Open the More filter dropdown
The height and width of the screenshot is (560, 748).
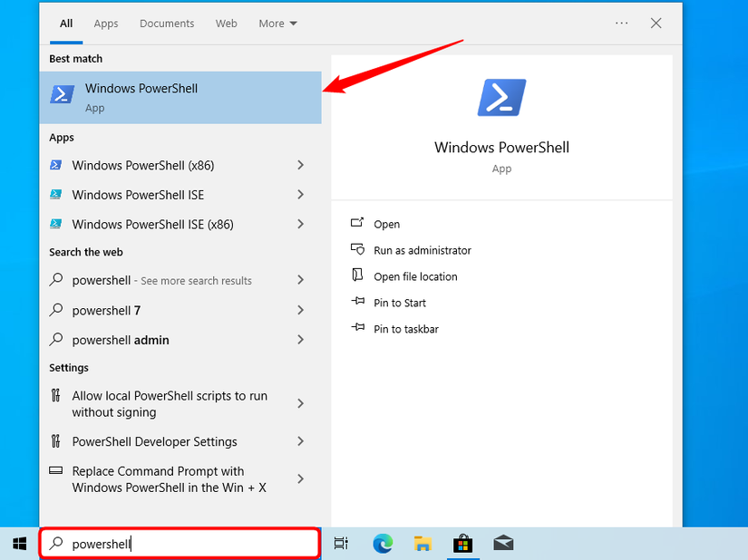[x=277, y=23]
